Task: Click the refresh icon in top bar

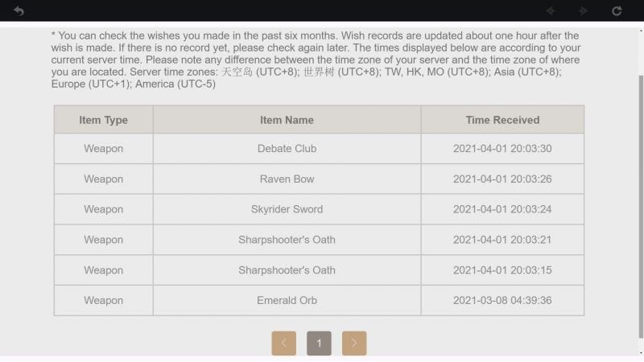Action: pos(617,10)
